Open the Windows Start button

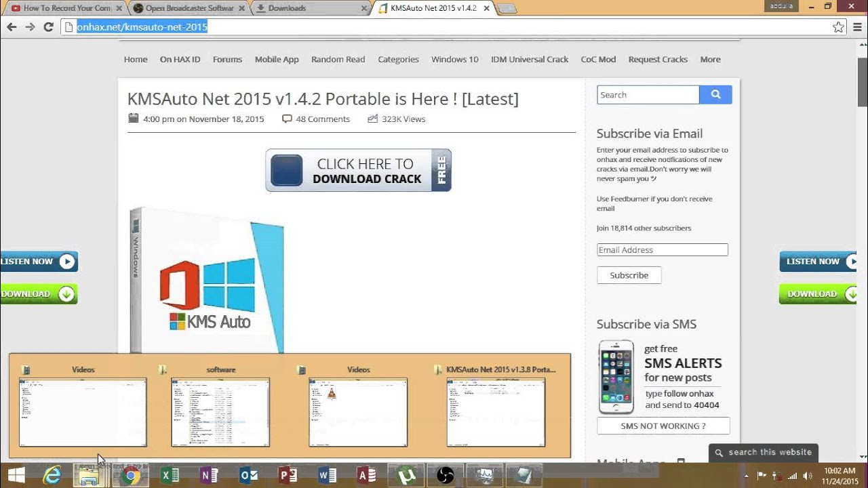16,476
